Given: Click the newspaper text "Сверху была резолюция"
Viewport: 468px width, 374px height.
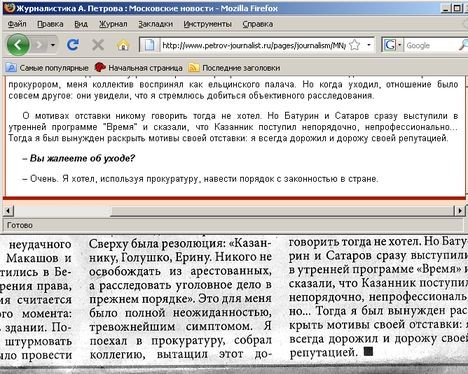Looking at the screenshot, I should (x=157, y=244).
